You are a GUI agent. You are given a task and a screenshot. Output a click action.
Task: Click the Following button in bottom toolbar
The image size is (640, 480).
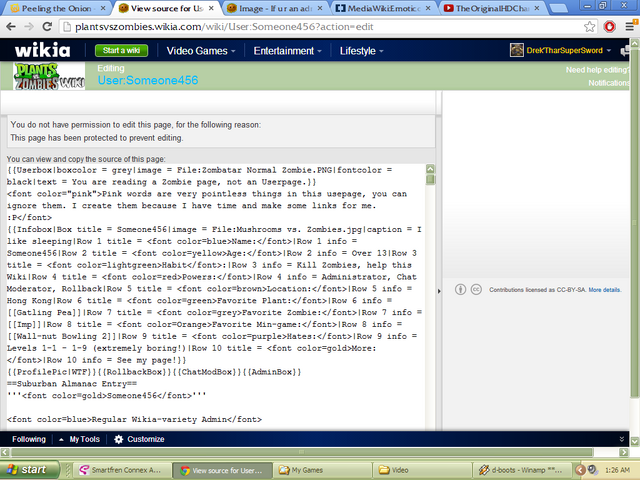click(29, 439)
